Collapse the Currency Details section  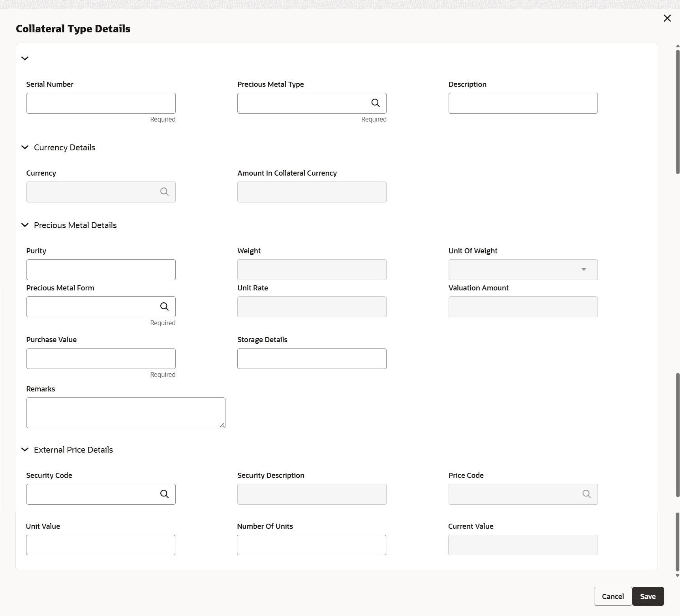click(25, 147)
